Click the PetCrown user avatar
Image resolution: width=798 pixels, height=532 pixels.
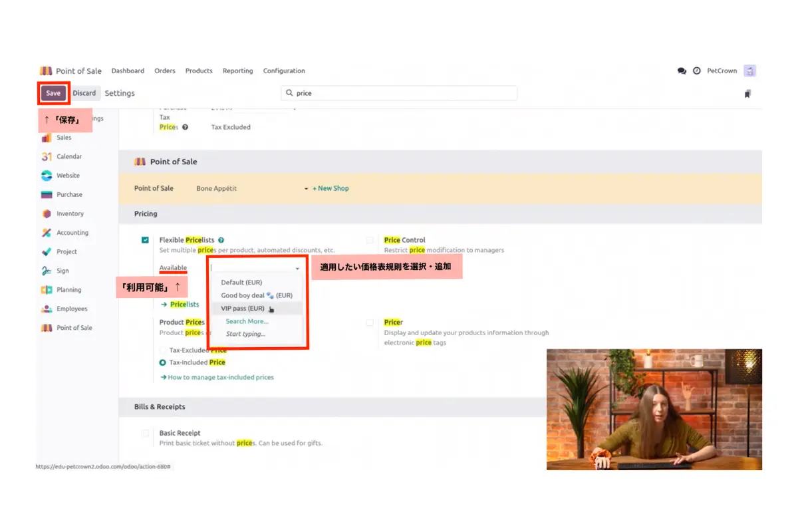tap(750, 70)
